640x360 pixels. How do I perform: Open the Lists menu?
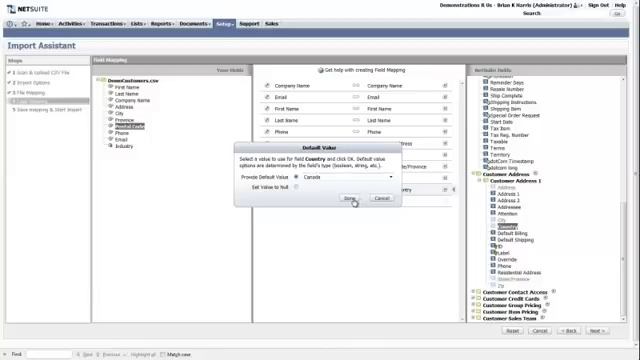[138, 24]
